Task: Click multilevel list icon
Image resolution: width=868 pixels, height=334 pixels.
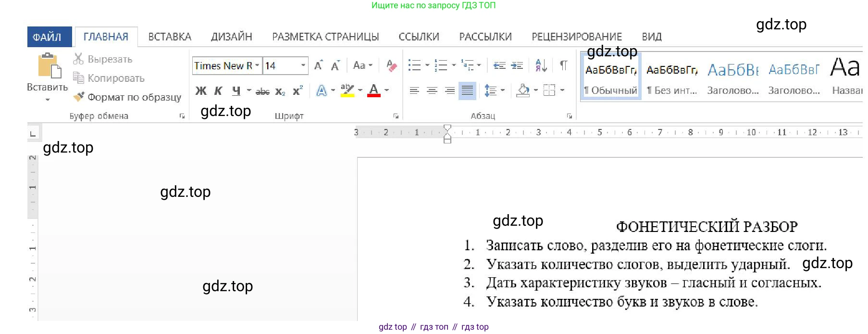Action: (x=467, y=65)
